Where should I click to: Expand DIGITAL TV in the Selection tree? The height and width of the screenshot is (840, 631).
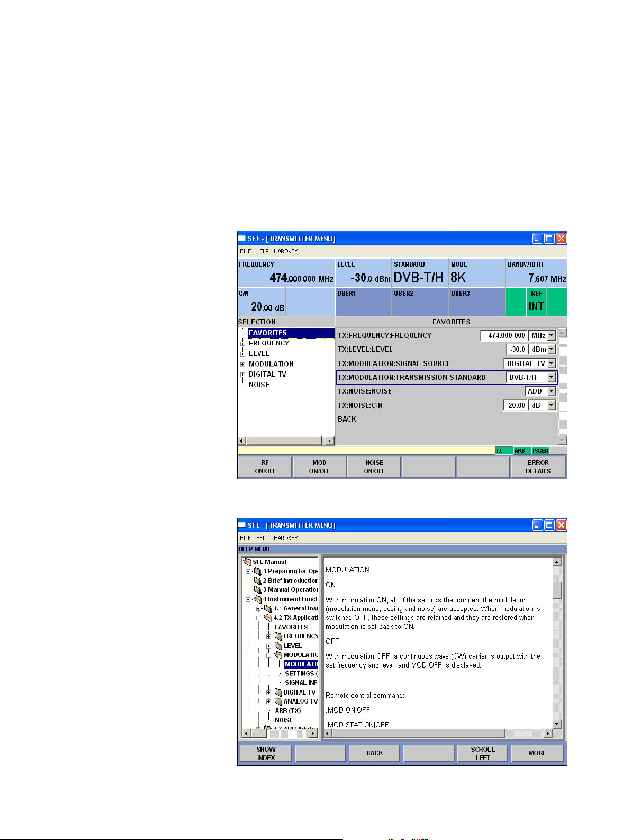(x=243, y=375)
